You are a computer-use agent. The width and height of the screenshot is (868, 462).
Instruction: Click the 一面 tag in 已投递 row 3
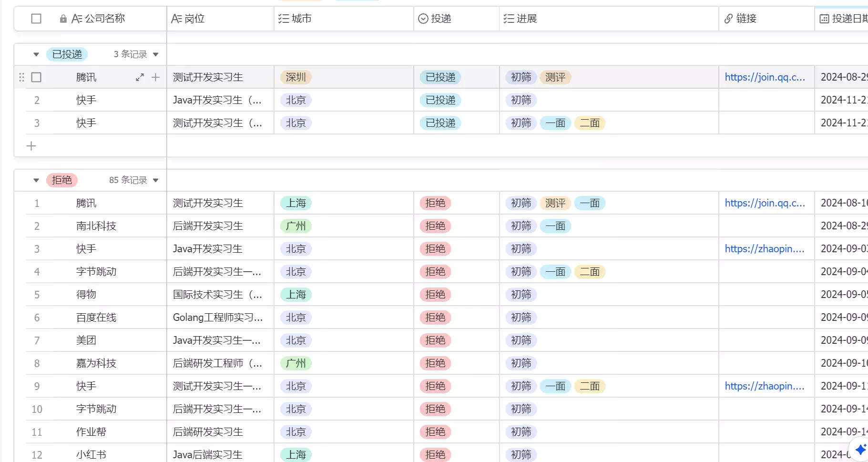[555, 123]
